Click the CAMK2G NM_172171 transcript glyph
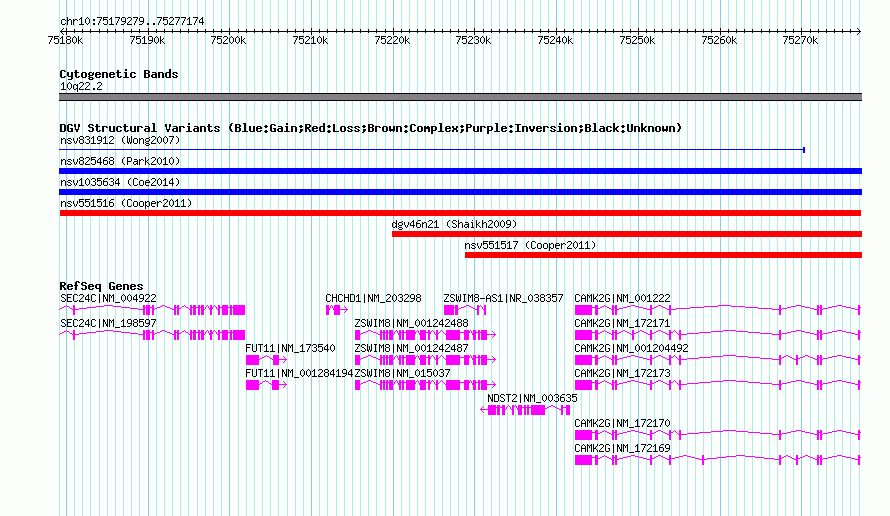890x516 pixels. (717, 335)
